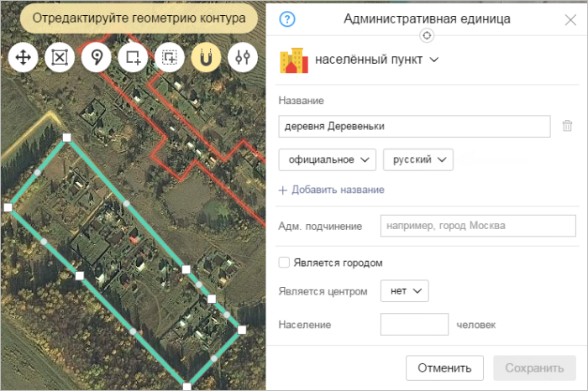
Task: Click the add inner contour tool
Action: tap(170, 57)
